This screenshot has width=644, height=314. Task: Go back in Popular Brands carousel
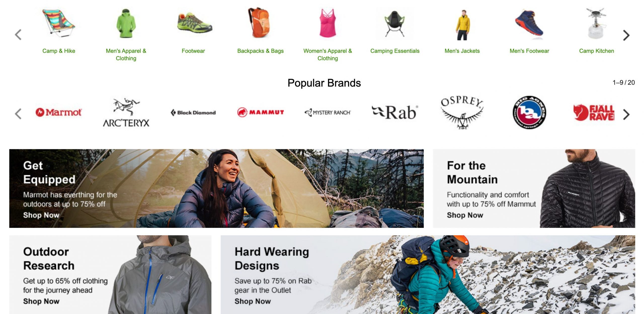pyautogui.click(x=18, y=114)
